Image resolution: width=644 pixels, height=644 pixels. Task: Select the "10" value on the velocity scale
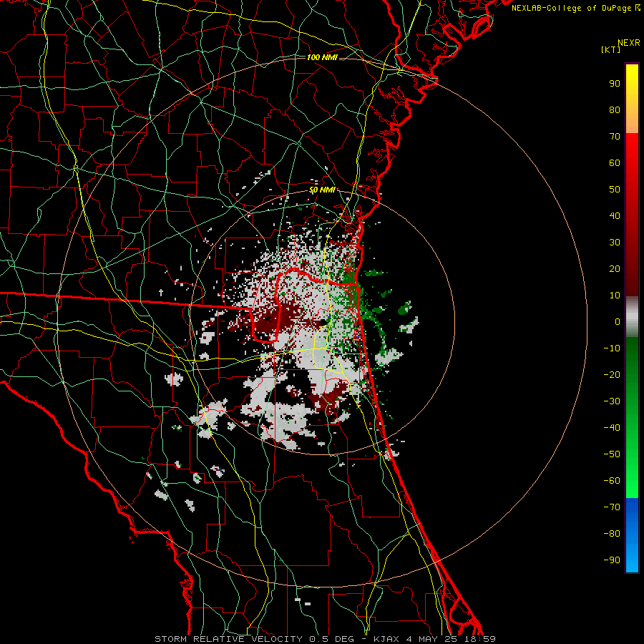point(615,296)
